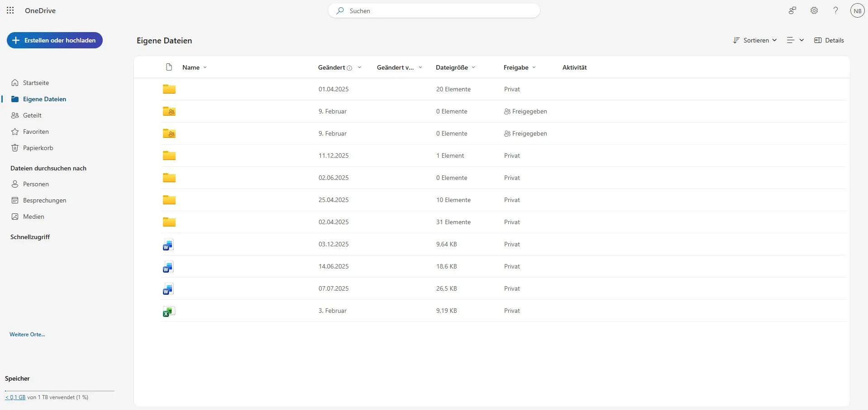Open the Sortieren dropdown
This screenshot has width=868, height=410.
(x=754, y=40)
